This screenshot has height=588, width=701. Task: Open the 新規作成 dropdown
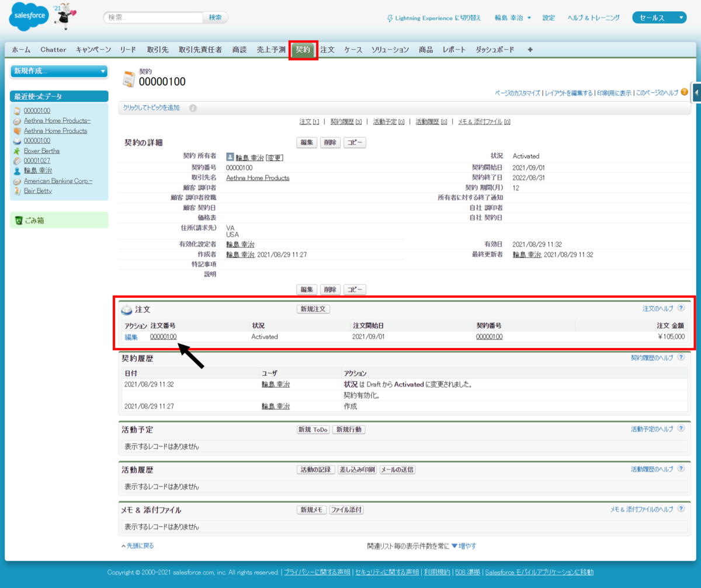[59, 71]
